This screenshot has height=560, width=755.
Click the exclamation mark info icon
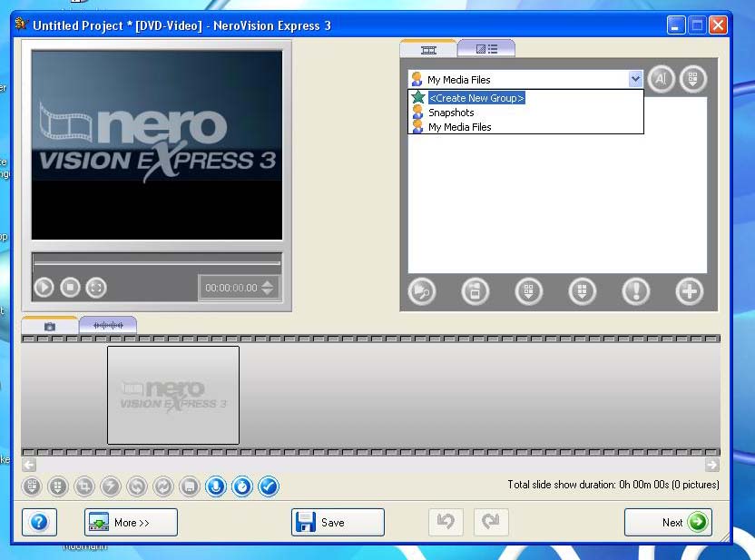tap(636, 291)
